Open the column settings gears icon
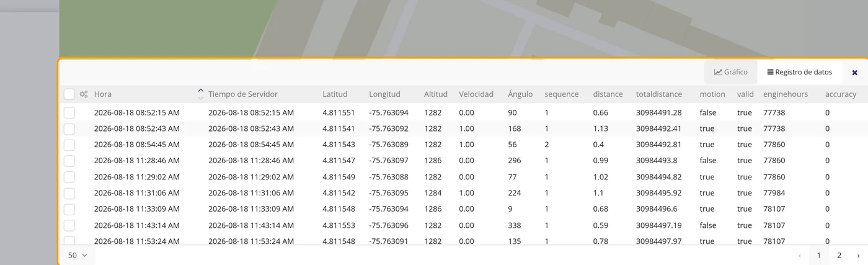Viewport: 868px width, 265px height. point(84,94)
